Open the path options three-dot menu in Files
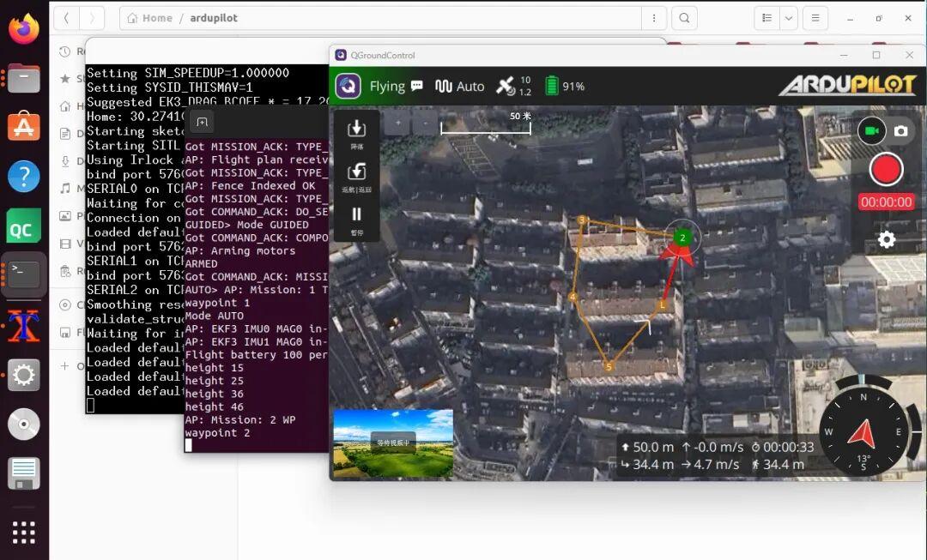 [654, 18]
